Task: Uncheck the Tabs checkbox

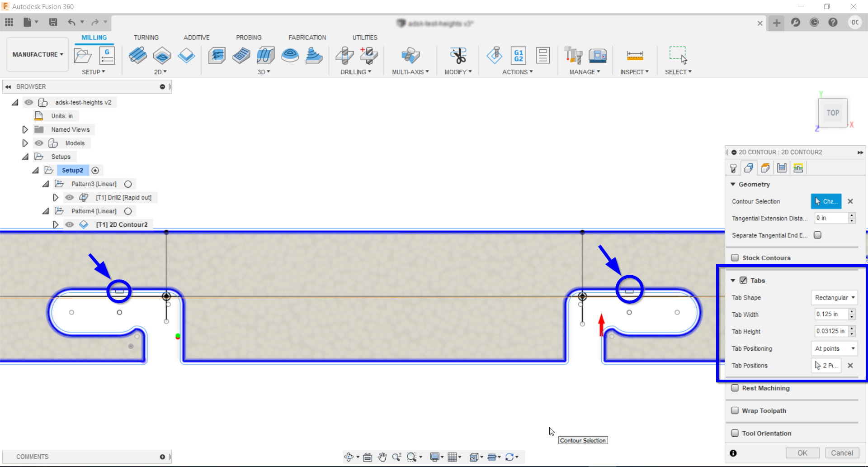Action: 744,280
